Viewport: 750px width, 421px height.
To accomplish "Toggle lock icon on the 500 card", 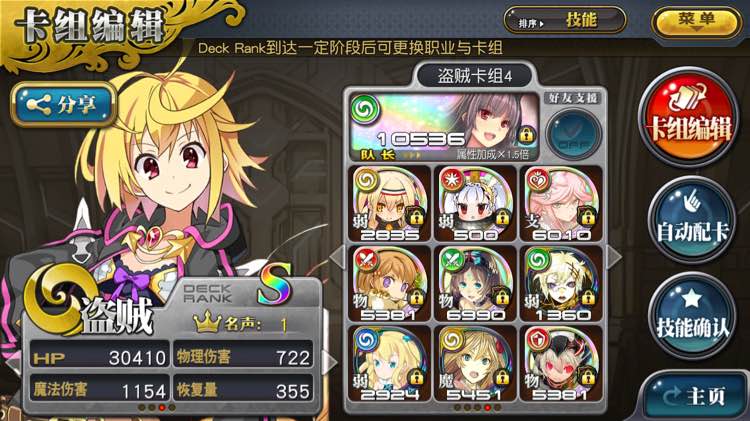I will [x=502, y=217].
